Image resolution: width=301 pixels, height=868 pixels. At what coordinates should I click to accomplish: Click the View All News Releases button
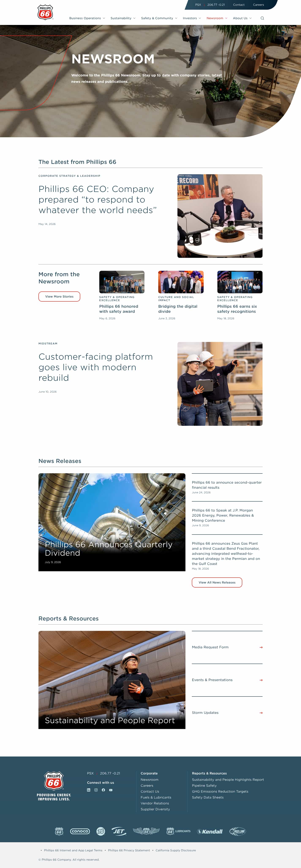coord(217,582)
